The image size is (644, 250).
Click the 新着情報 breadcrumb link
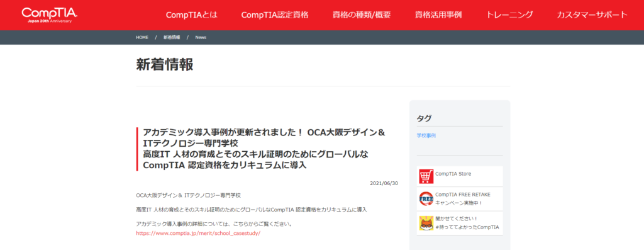coord(172,37)
